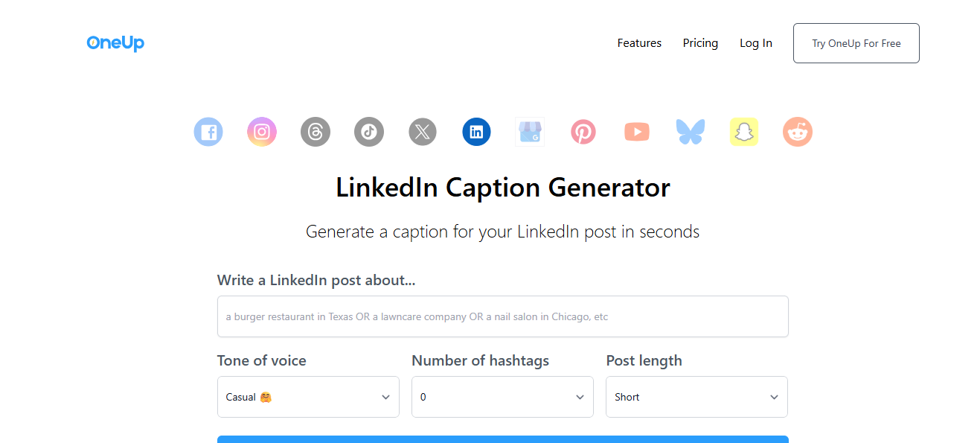Click the LinkedIn post topic input field
This screenshot has height=443, width=980.
coord(502,316)
